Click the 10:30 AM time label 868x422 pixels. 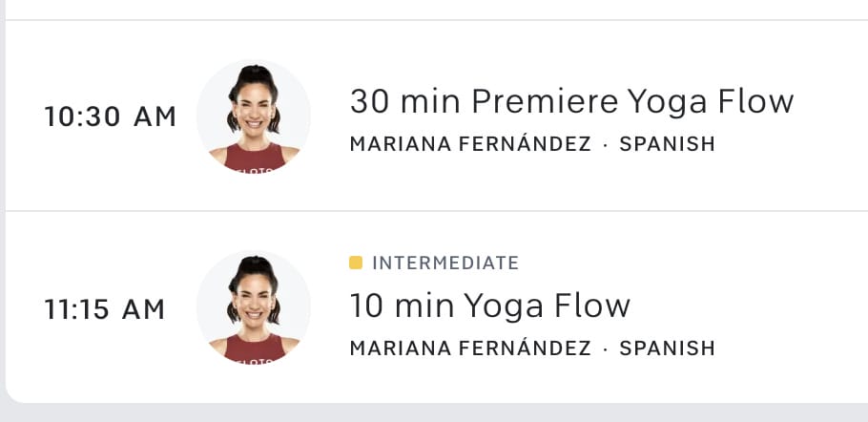click(111, 116)
